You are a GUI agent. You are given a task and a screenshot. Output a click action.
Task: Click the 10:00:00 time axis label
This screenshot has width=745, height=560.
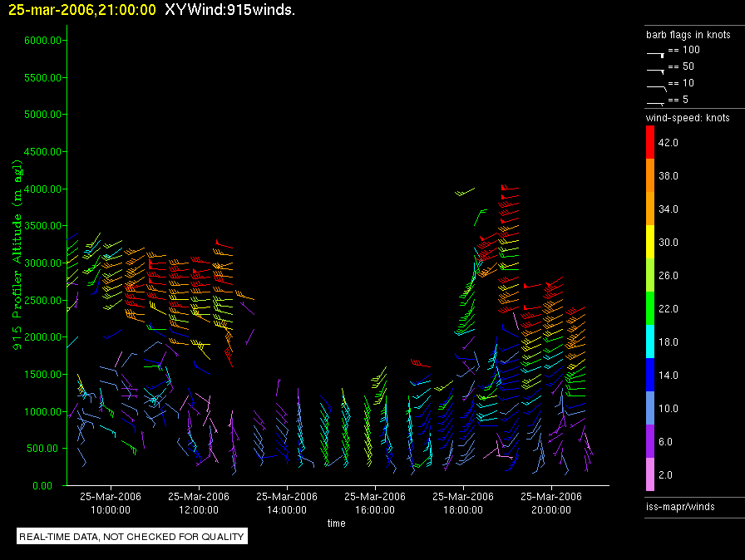(111, 510)
